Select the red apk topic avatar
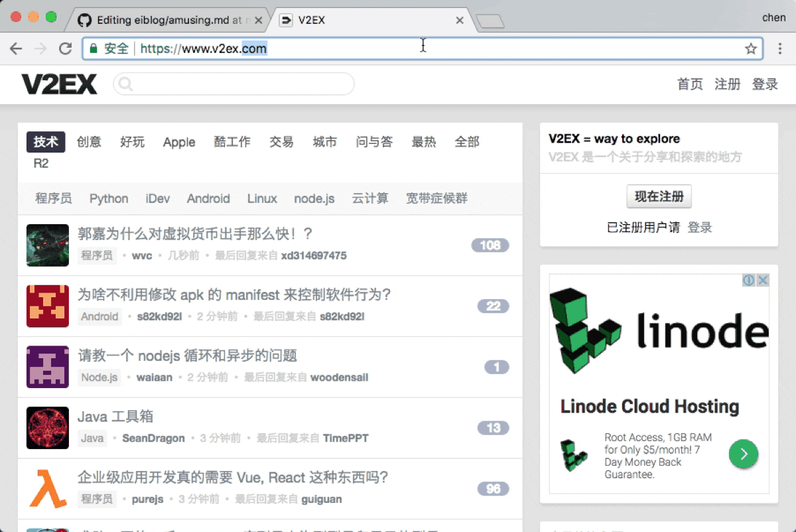Image resolution: width=796 pixels, height=532 pixels. tap(47, 306)
